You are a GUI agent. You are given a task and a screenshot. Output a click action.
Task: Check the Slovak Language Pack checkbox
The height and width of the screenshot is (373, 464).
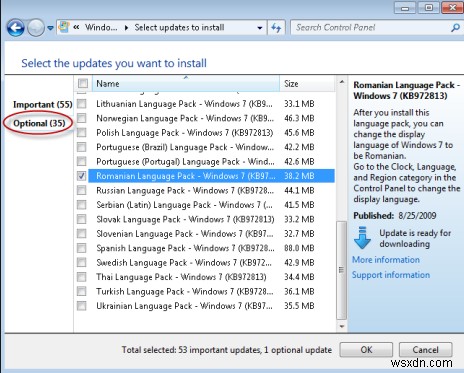pyautogui.click(x=81, y=219)
